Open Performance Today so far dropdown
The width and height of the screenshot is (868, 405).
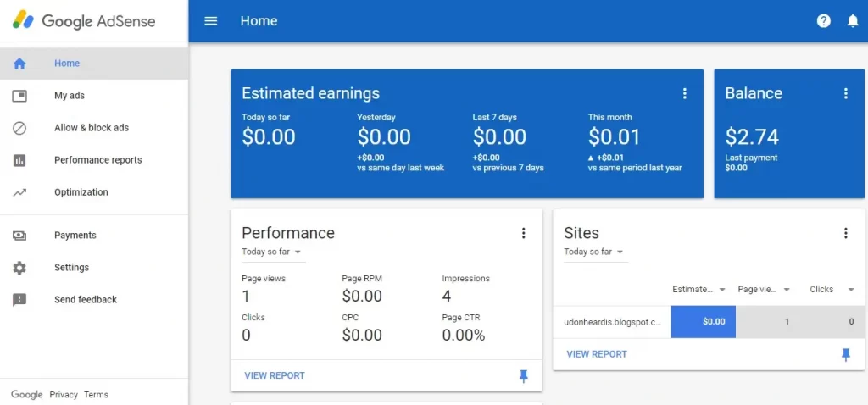click(274, 252)
